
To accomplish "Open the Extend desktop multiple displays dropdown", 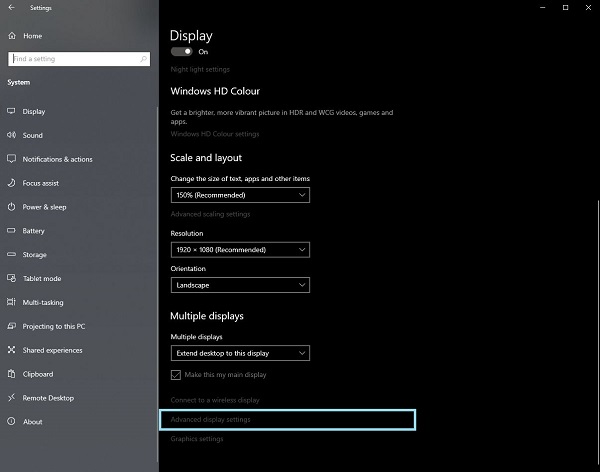I will (x=240, y=353).
